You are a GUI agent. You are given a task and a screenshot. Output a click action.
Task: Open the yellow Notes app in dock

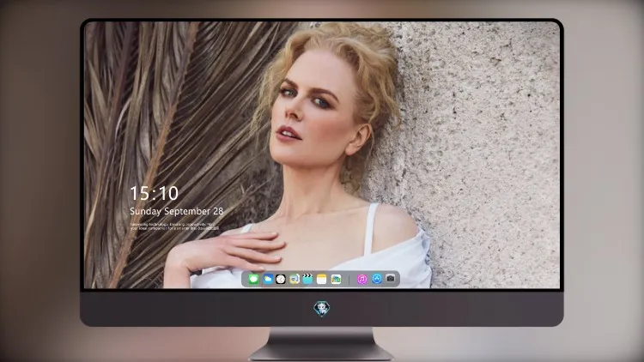click(322, 280)
